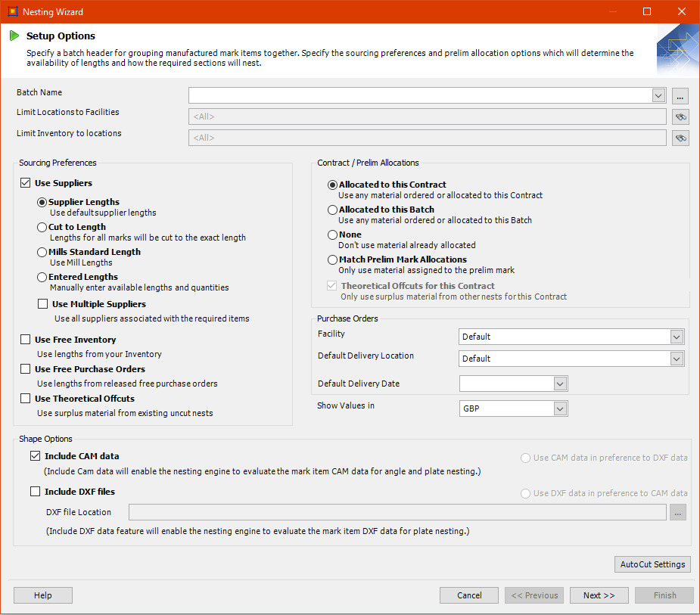Tick the Use Multiple Suppliers checkbox

[x=43, y=304]
